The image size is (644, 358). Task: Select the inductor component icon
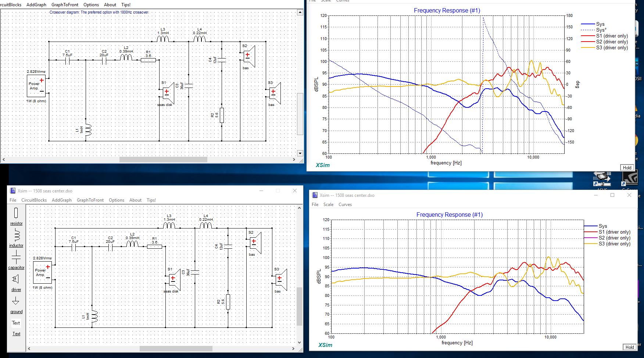coord(16,235)
